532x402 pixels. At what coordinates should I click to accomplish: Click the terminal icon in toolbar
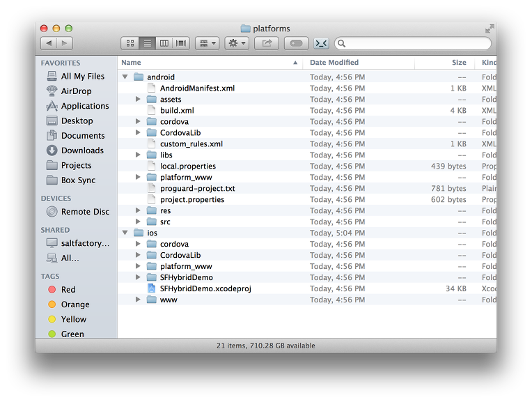[321, 43]
